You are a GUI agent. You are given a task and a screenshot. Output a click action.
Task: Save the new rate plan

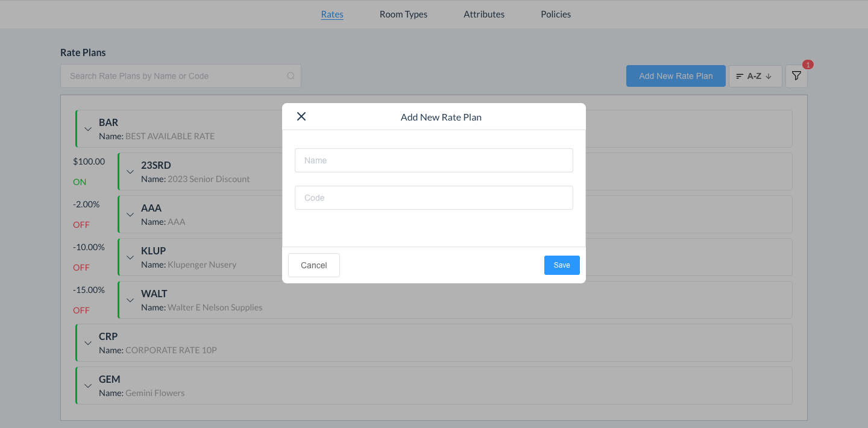(x=561, y=265)
